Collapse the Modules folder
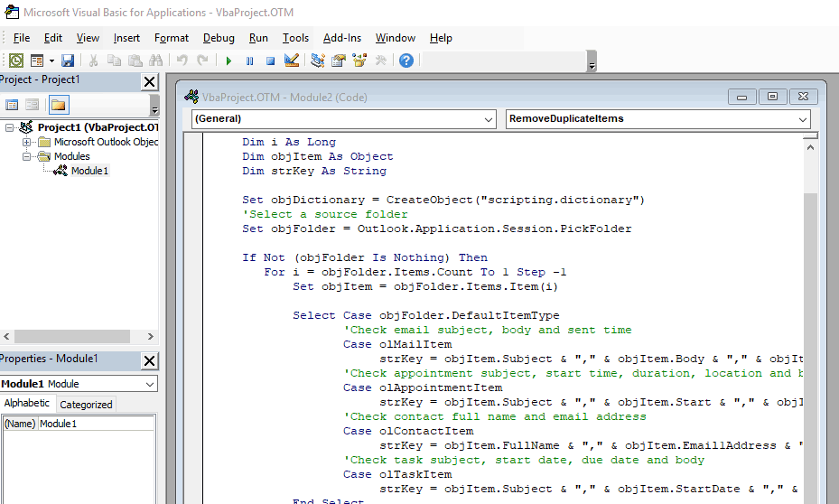Viewport: 839px width, 504px height. (x=26, y=156)
